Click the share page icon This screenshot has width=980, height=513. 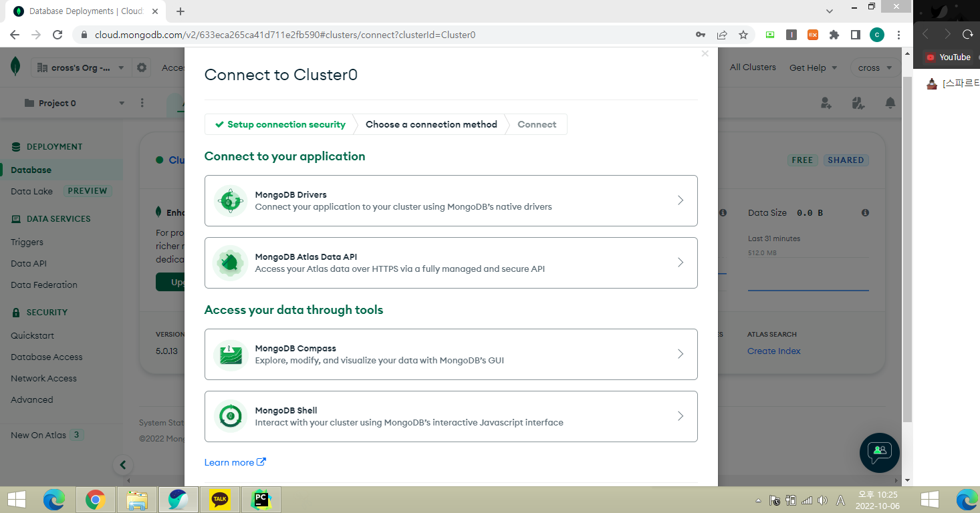[722, 35]
